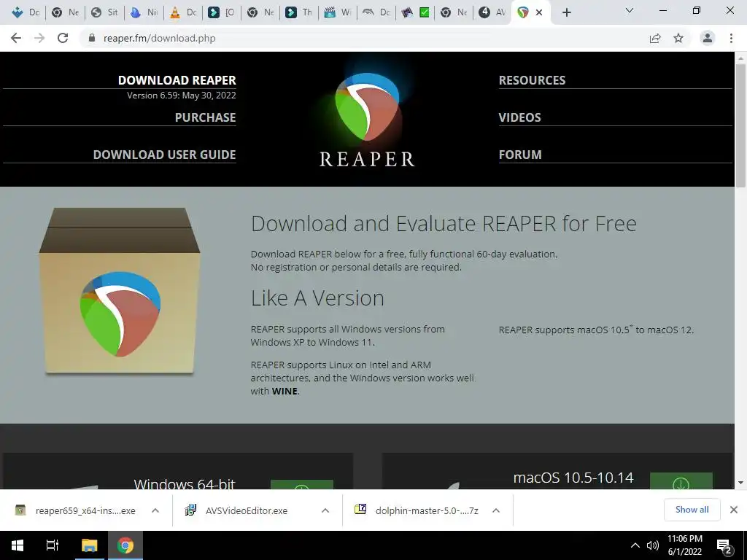Switch to the 'Th' tab
The image size is (747, 560).
pyautogui.click(x=299, y=12)
